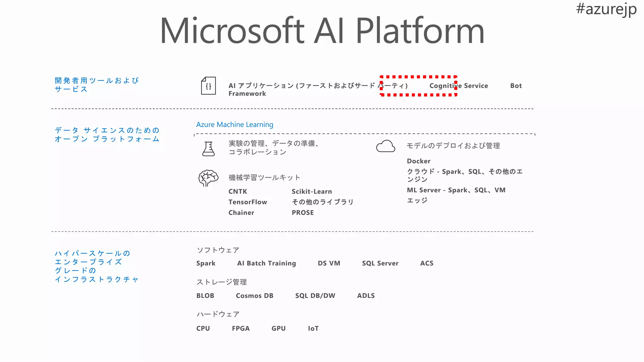Click the SQL DB/DW entry
644x362 pixels.
point(315,296)
